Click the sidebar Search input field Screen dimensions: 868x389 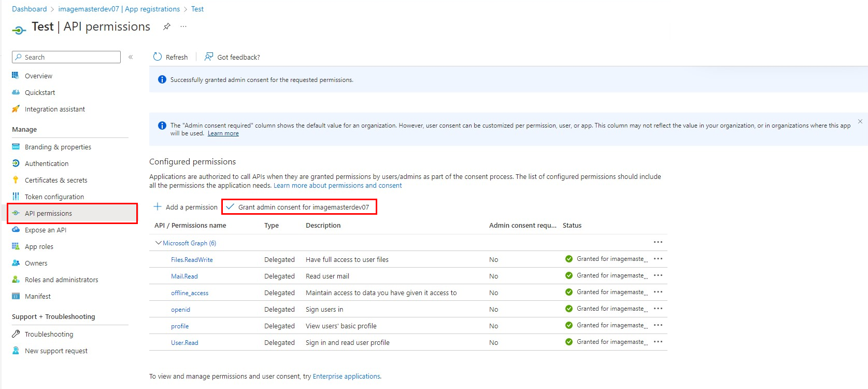point(66,57)
